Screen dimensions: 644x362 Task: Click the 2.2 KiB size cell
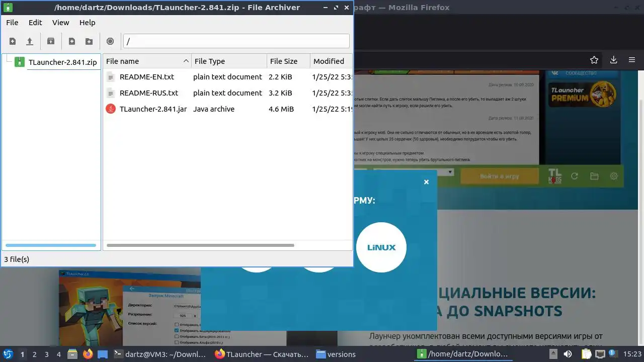point(280,77)
